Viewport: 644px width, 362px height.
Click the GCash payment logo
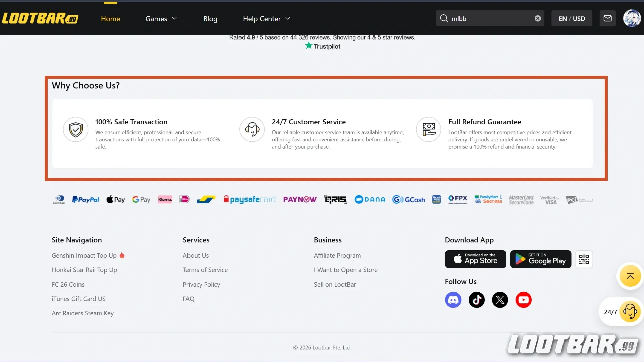(409, 200)
